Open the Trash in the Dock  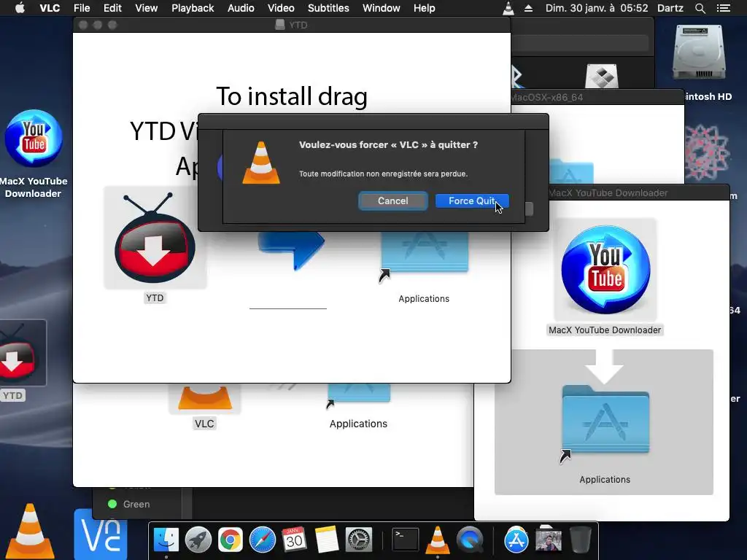[580, 540]
